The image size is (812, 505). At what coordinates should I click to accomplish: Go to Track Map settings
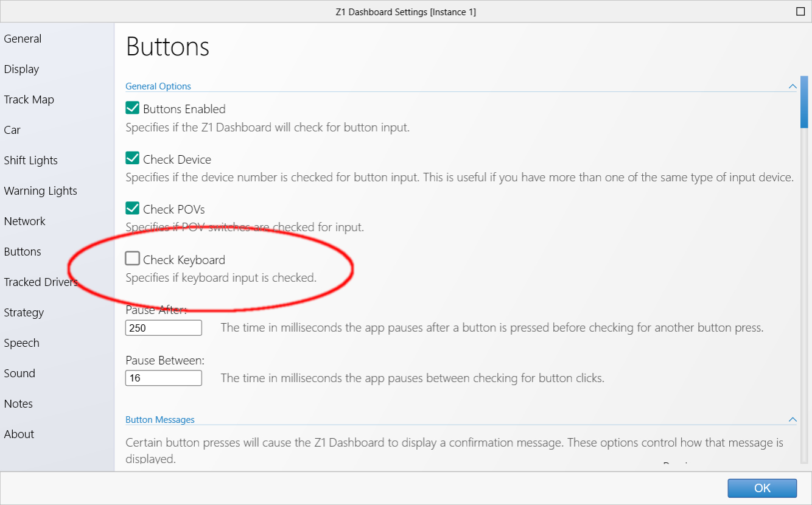(x=29, y=100)
